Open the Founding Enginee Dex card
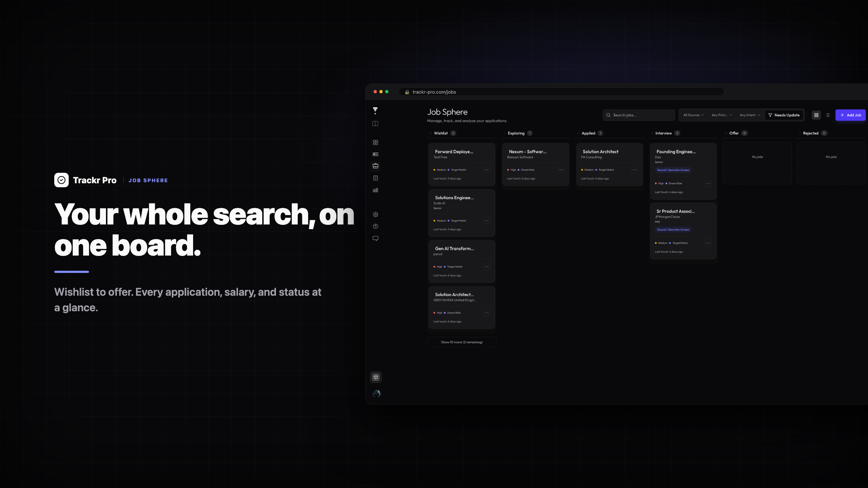 683,171
